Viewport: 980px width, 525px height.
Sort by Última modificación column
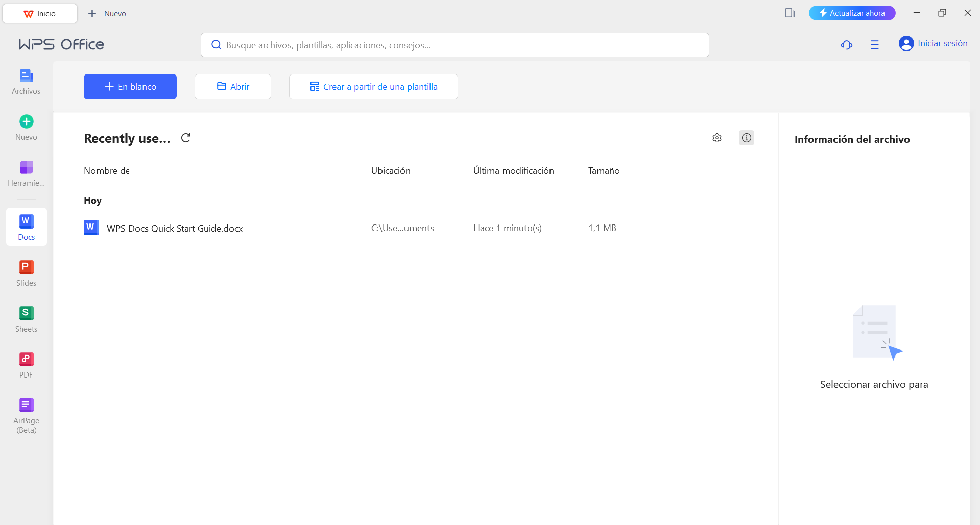click(x=513, y=171)
